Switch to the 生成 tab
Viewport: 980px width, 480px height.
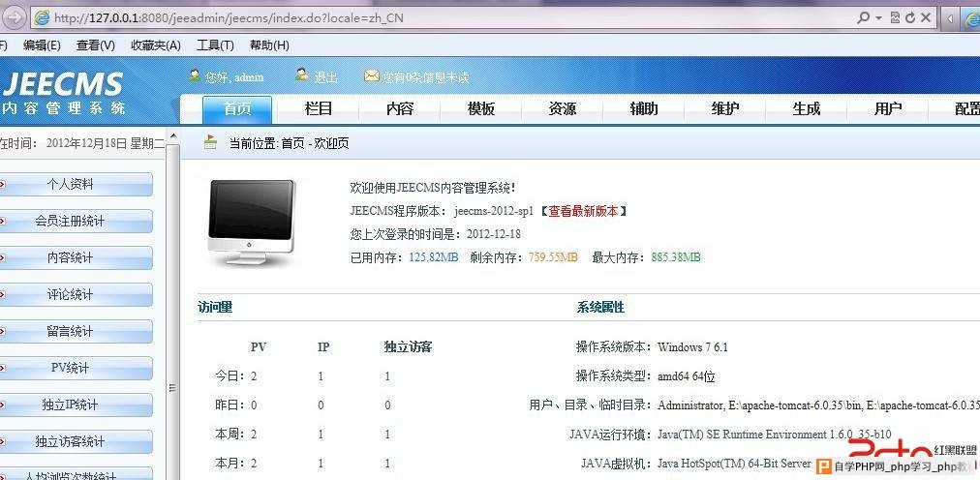807,109
